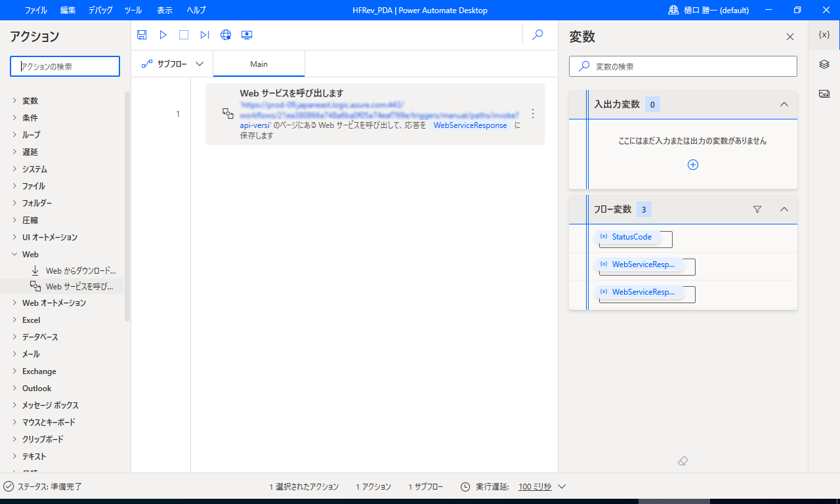Open the ツール menu

[133, 10]
